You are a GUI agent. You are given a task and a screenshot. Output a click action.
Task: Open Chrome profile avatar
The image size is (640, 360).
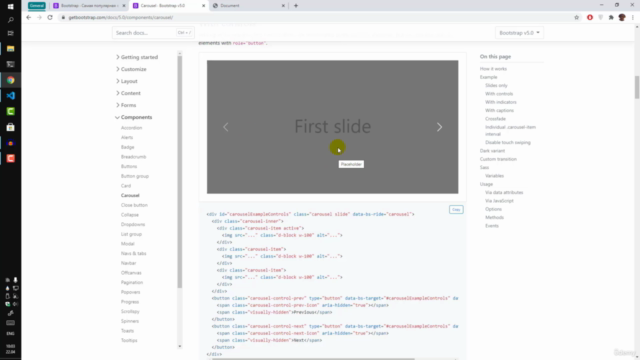coord(622,18)
